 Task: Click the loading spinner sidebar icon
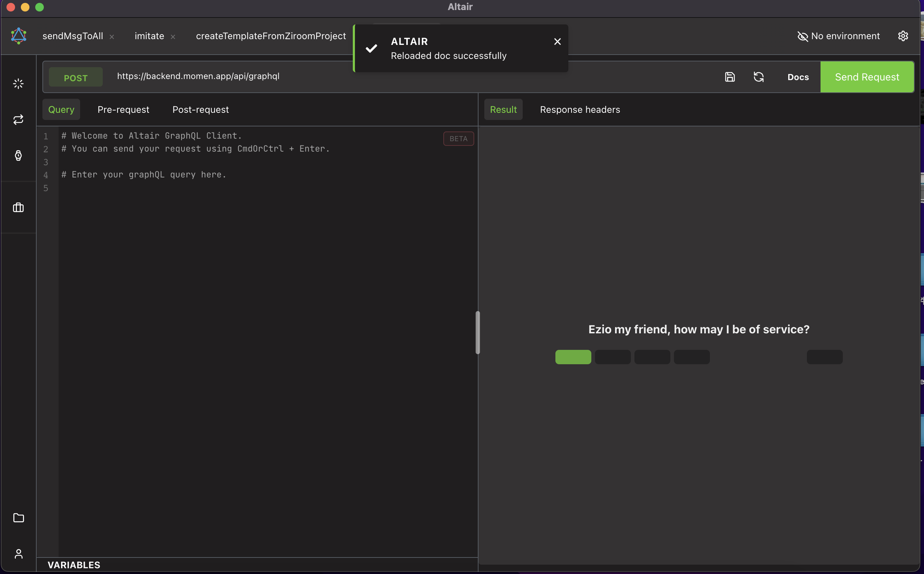(x=18, y=84)
